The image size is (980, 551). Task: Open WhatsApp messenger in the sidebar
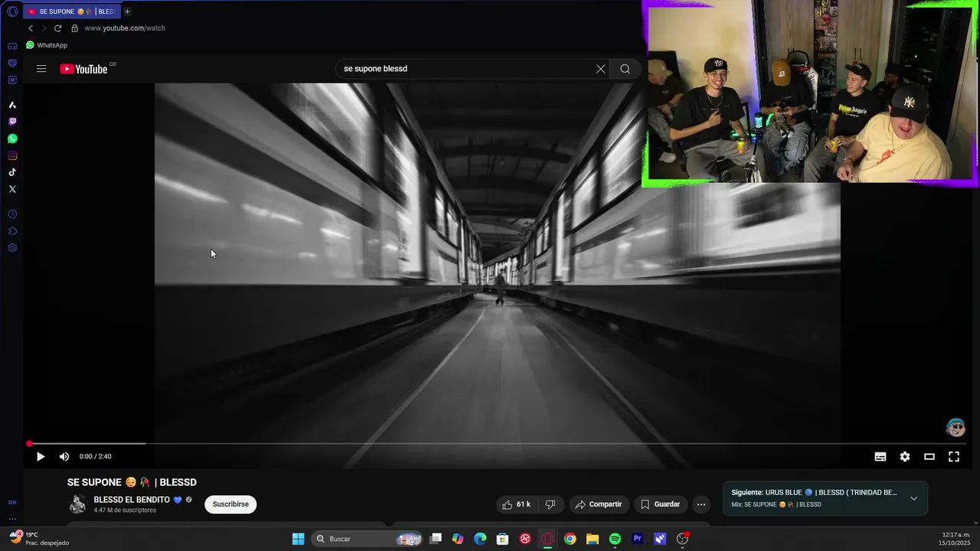point(12,139)
